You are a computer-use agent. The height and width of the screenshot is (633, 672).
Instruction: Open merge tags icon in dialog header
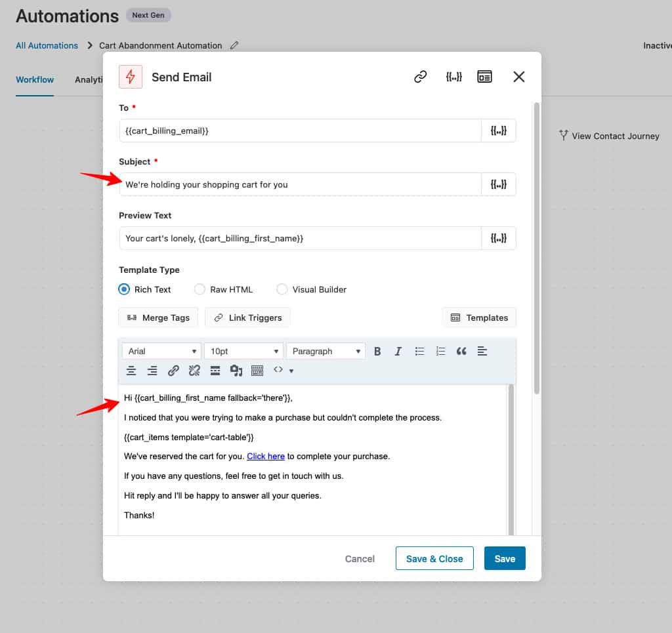(453, 77)
